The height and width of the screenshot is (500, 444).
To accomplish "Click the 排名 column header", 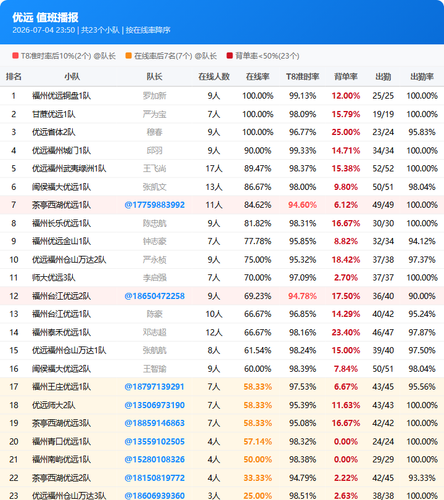I will pos(14,77).
